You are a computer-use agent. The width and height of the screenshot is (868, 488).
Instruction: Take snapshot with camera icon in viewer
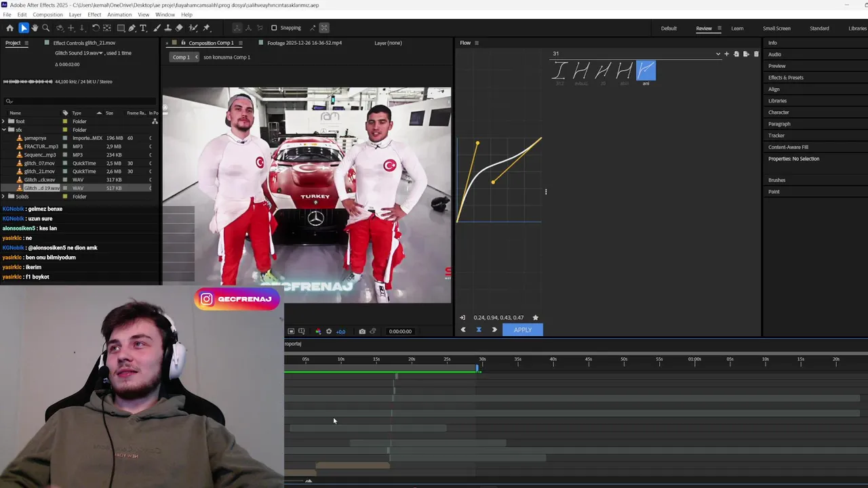362,331
